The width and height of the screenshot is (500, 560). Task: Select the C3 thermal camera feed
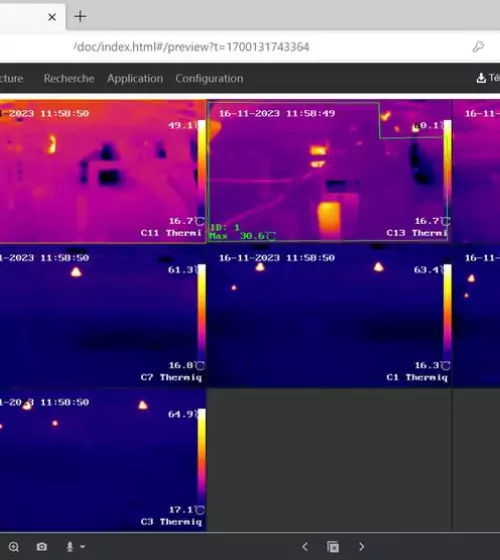pyautogui.click(x=103, y=460)
